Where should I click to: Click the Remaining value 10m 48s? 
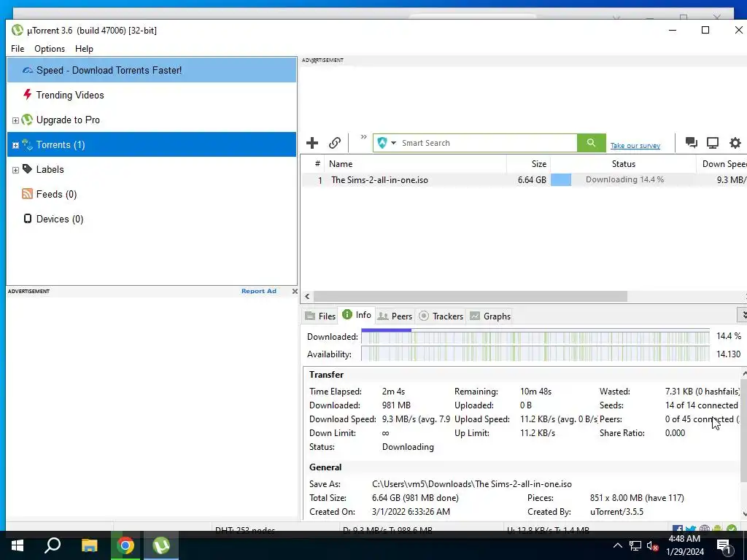[535, 392]
